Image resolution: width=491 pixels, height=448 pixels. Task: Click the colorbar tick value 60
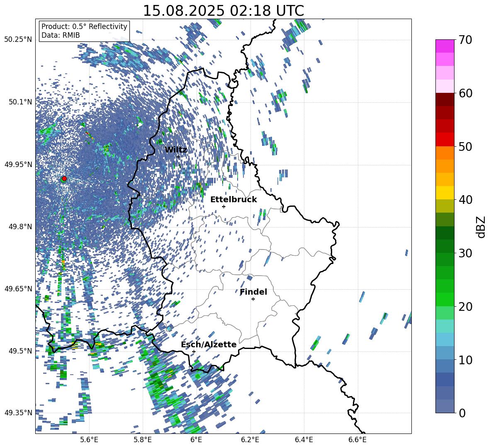(x=465, y=93)
